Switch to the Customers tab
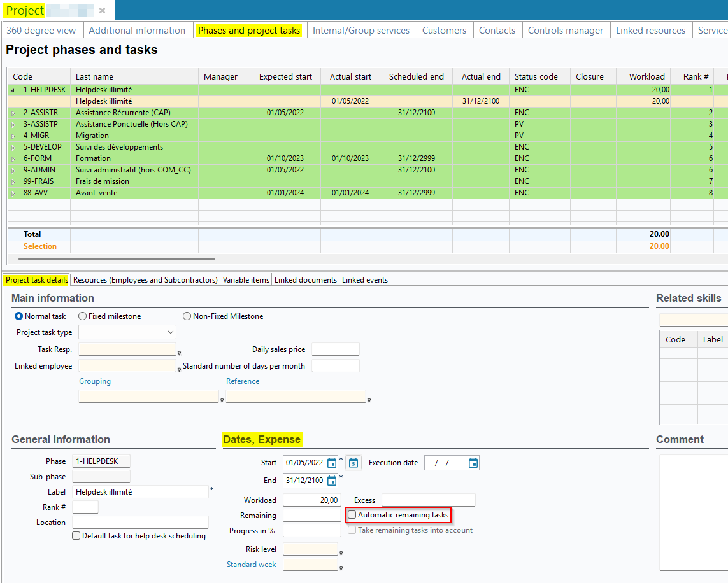Image resolution: width=728 pixels, height=583 pixels. click(444, 31)
